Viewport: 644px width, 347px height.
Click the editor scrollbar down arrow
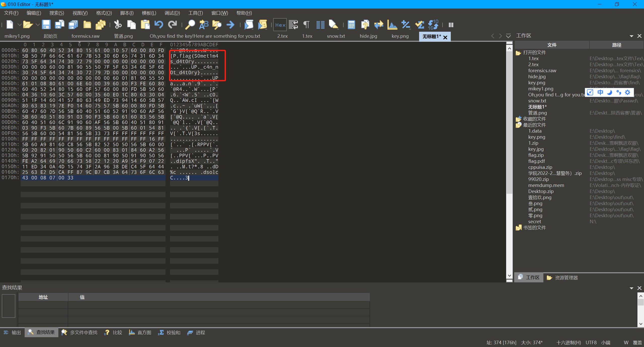(509, 276)
